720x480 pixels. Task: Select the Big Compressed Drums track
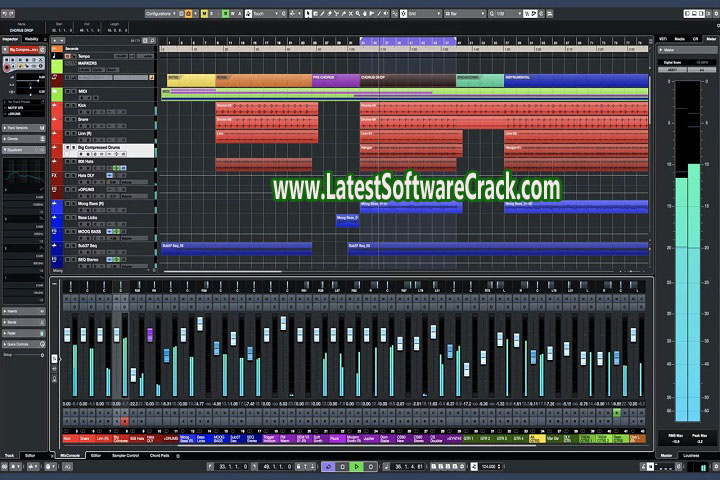click(x=100, y=148)
